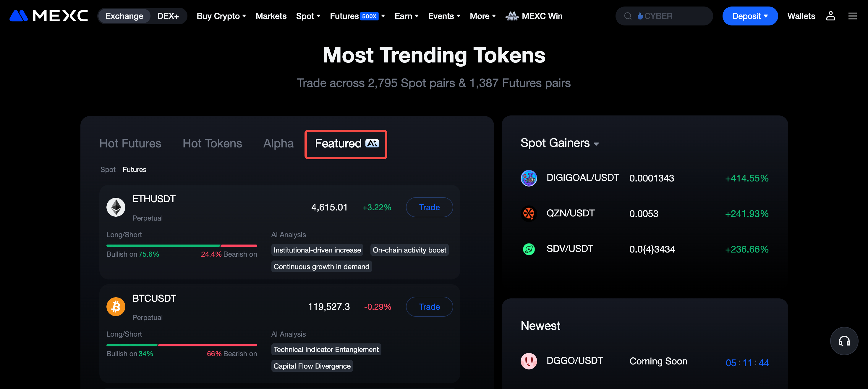Open the Alpha tab
The height and width of the screenshot is (389, 868).
(x=278, y=143)
